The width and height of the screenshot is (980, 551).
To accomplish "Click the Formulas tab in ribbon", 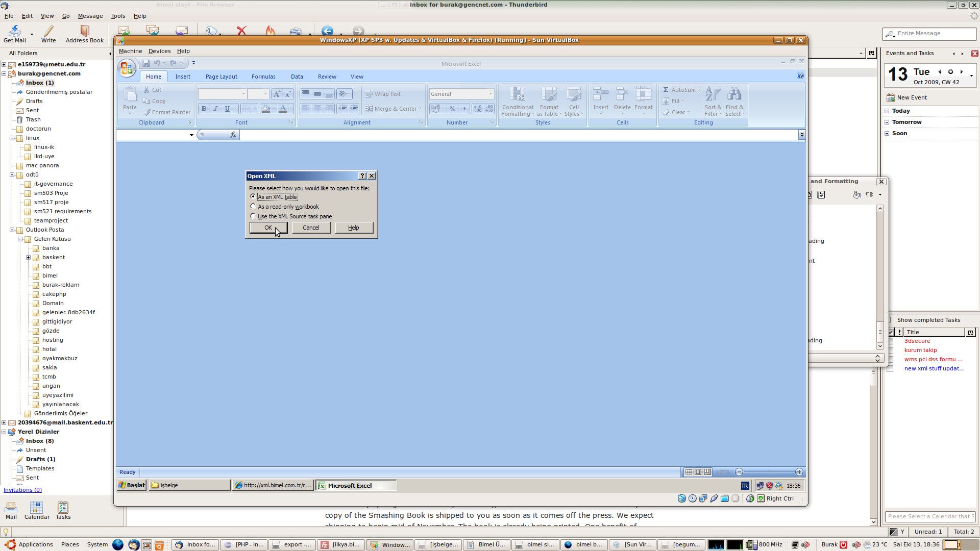I will click(263, 76).
